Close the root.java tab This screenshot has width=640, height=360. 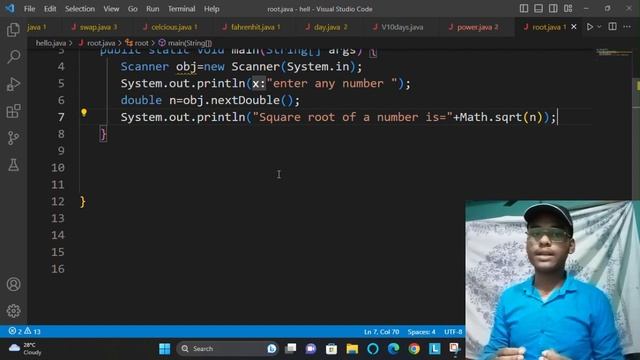point(574,27)
